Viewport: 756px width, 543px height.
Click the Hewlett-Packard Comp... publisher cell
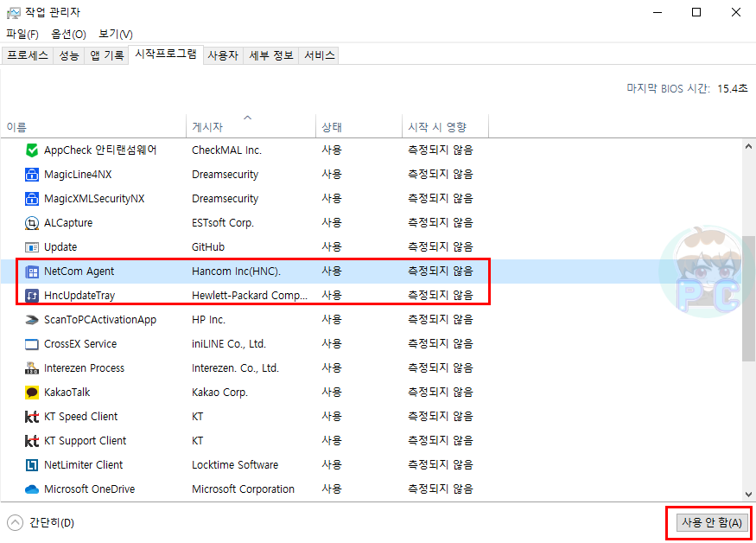click(x=250, y=296)
